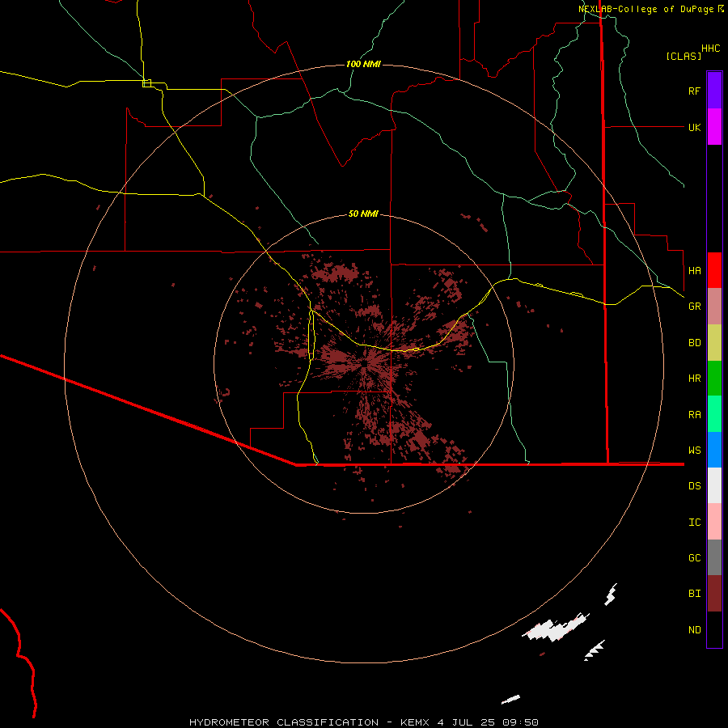Click the 4 JUL 25 date text

[465, 722]
